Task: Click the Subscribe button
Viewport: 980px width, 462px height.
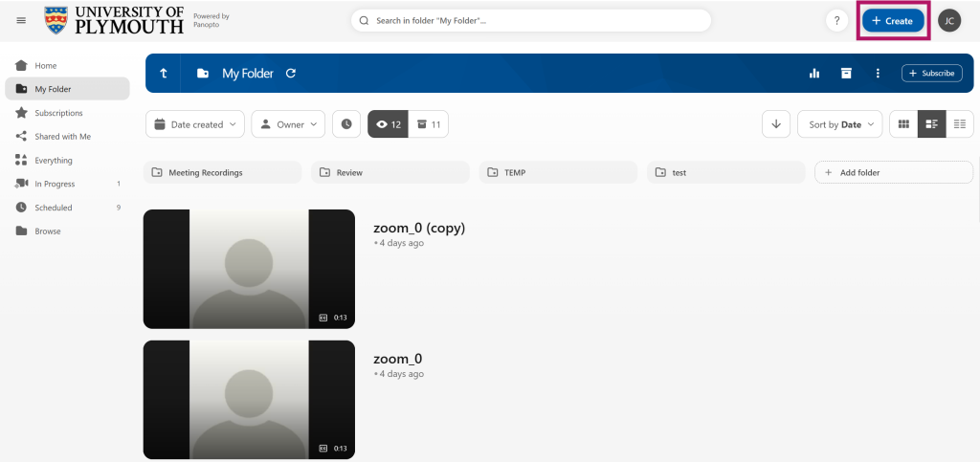Action: (931, 73)
